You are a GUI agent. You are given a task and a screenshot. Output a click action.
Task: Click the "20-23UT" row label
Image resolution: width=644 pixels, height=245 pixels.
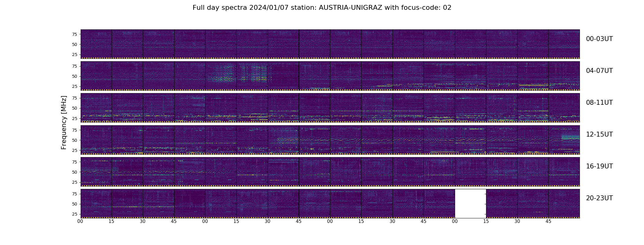click(x=599, y=198)
